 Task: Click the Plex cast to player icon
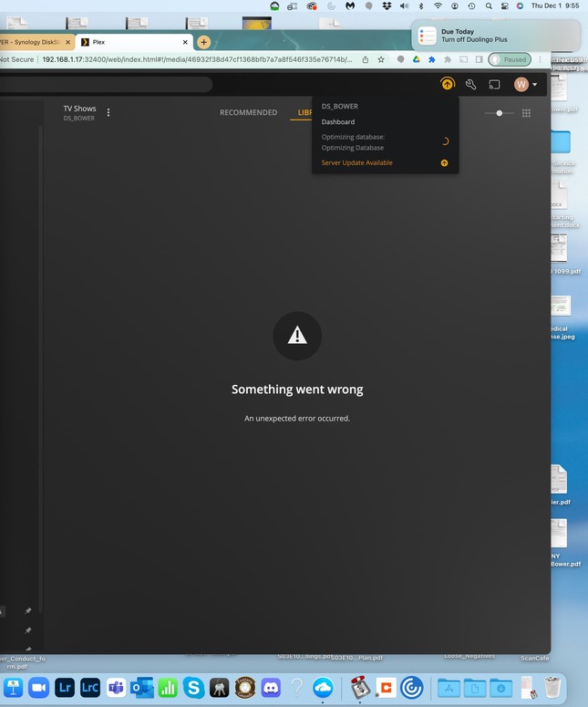494,84
